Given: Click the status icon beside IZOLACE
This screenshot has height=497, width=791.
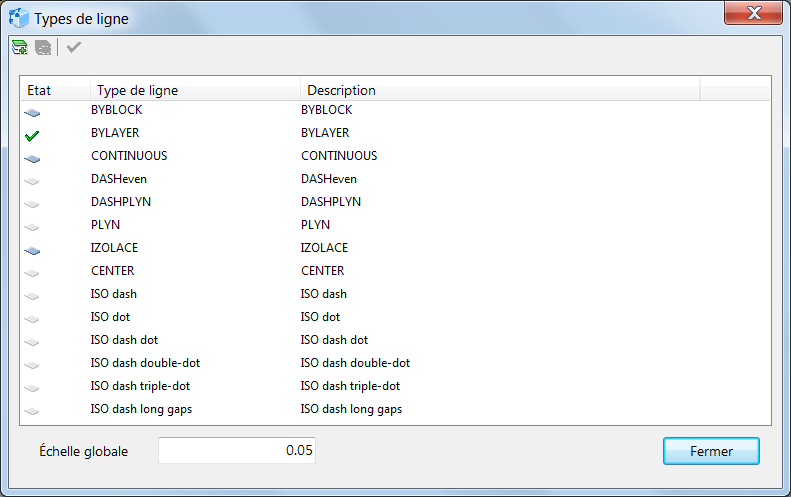Looking at the screenshot, I should pyautogui.click(x=32, y=250).
